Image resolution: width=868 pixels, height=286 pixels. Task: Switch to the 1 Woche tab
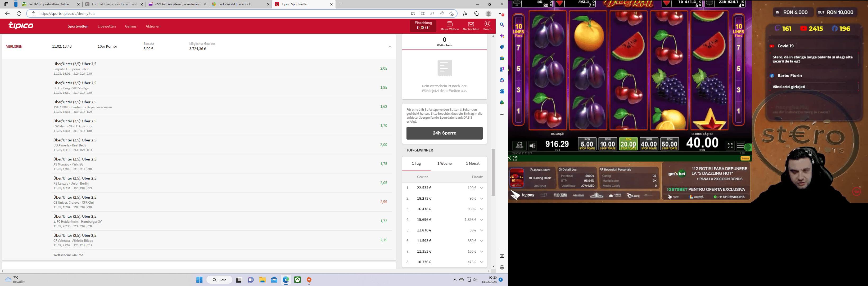[x=444, y=164]
